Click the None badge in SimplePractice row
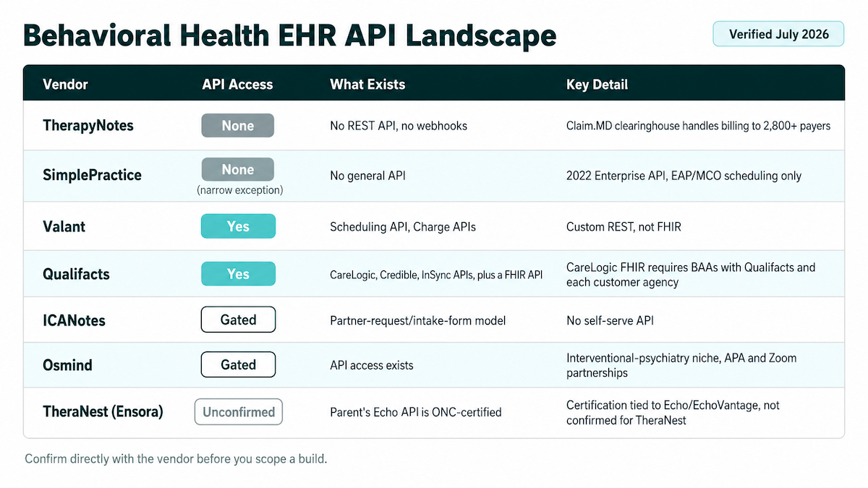This screenshot has height=488, width=868. click(238, 170)
